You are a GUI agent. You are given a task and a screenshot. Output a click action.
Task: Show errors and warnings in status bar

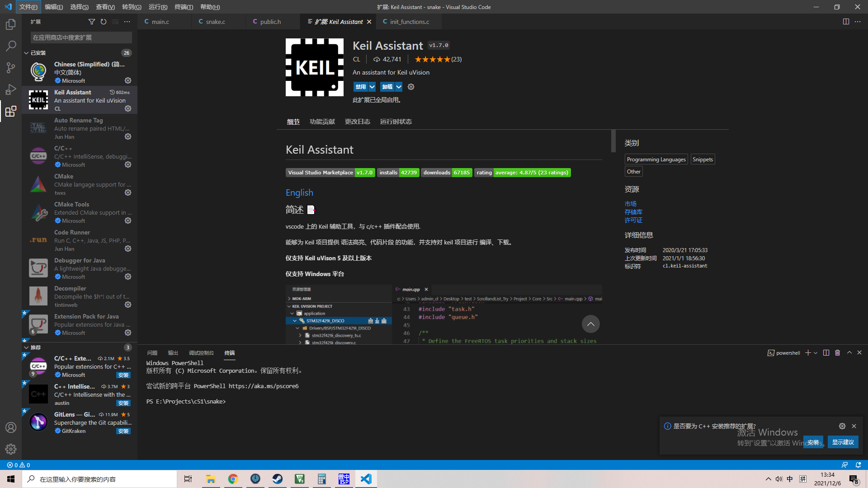coord(19,465)
